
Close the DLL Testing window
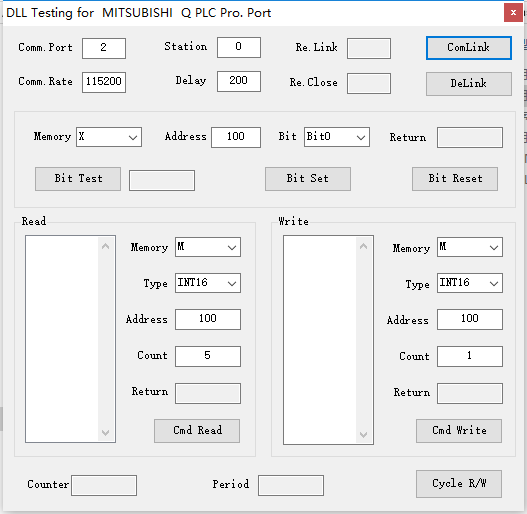(513, 13)
